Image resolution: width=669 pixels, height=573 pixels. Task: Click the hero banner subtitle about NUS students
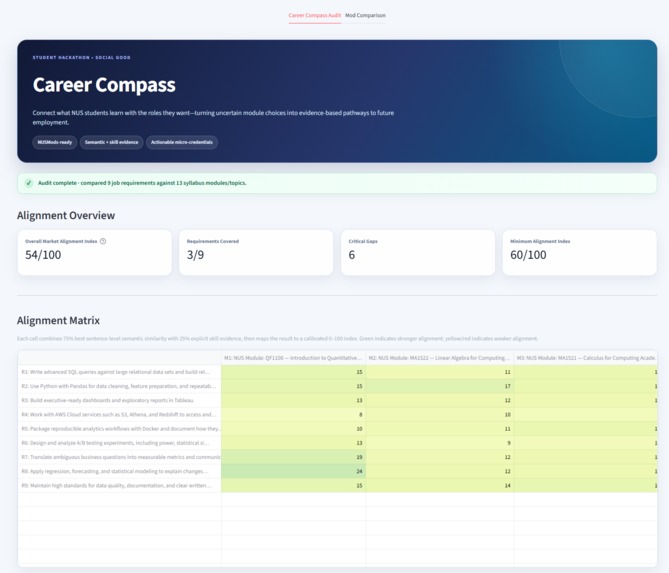(213, 117)
